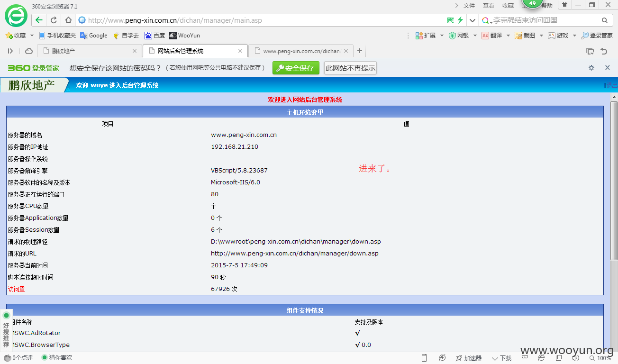Click the tab list icon at right of tab bar
The width and height of the screenshot is (618, 364).
[590, 51]
